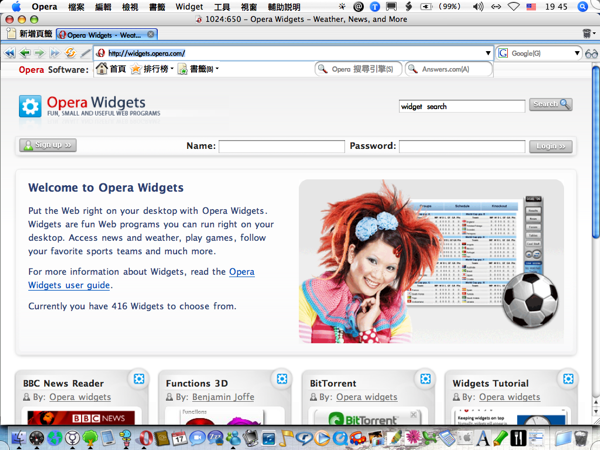Click the Spotlight search icon in menu bar
Image resolution: width=600 pixels, height=450 pixels.
(582, 7)
